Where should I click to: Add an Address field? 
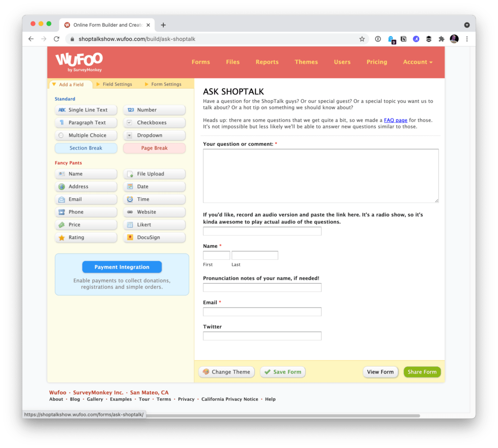point(86,187)
